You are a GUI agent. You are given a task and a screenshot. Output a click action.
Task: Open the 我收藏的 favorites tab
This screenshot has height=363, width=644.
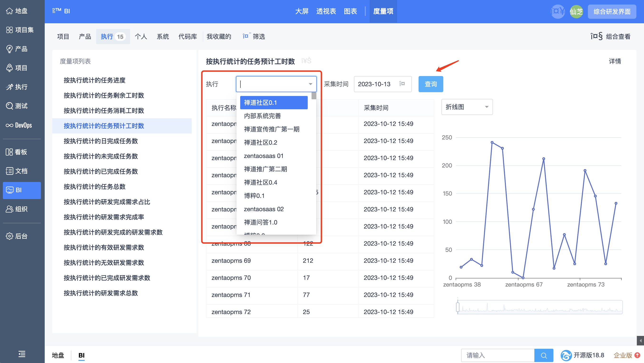tap(219, 36)
